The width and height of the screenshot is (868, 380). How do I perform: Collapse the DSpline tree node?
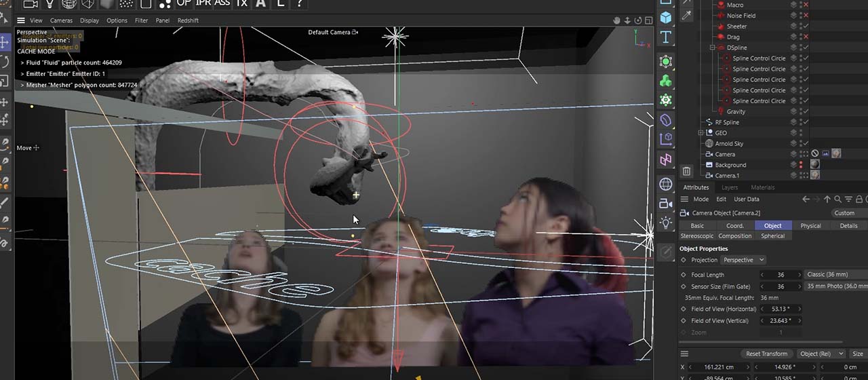tap(713, 47)
